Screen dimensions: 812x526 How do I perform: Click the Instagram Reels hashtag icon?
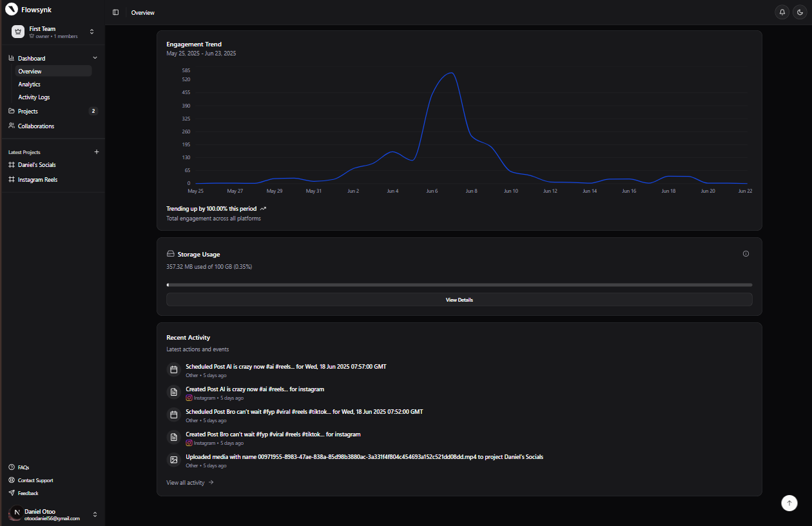(x=11, y=179)
